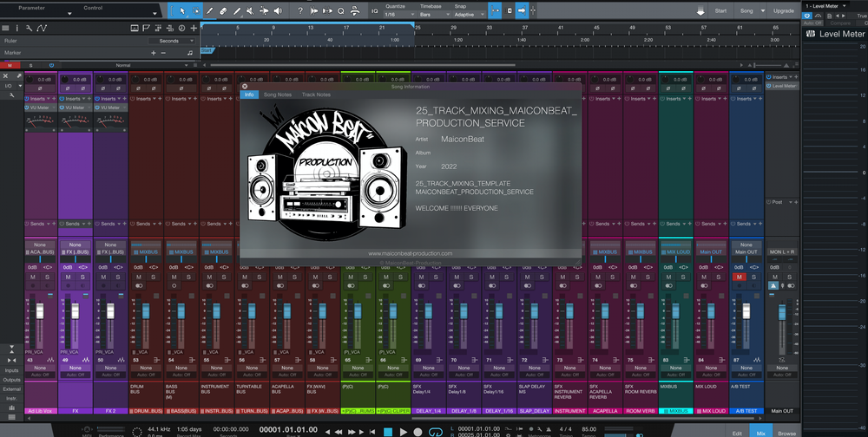Open the Parameter dropdown arrow
The height and width of the screenshot is (437, 868).
tap(69, 13)
